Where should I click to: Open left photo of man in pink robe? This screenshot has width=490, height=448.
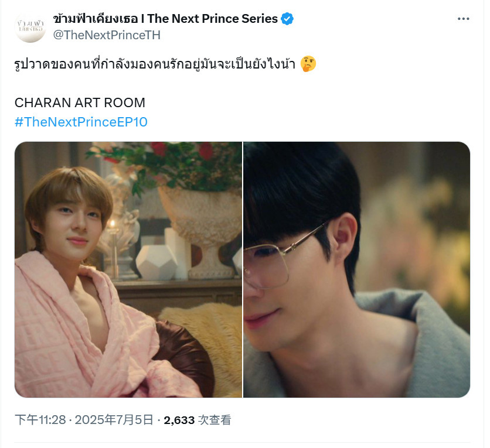(128, 269)
